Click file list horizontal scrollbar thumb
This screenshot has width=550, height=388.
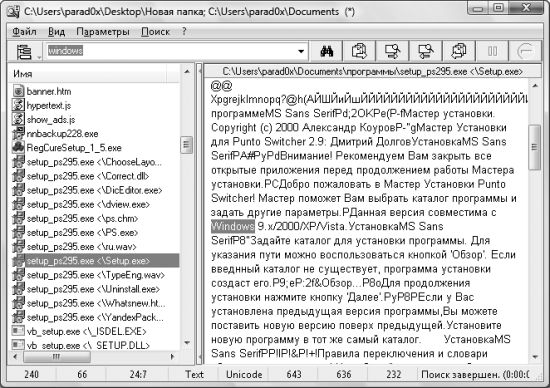(x=57, y=357)
